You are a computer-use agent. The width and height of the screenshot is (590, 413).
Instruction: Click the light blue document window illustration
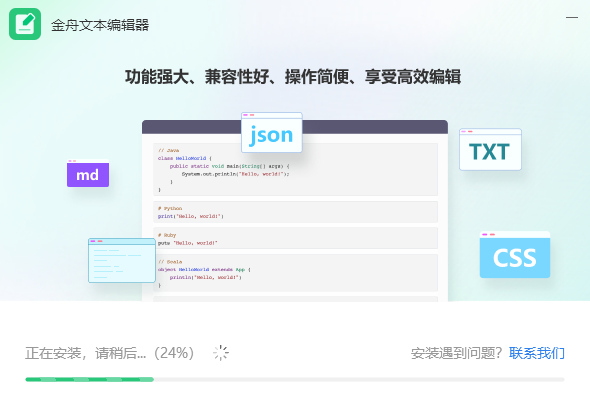coord(122,260)
